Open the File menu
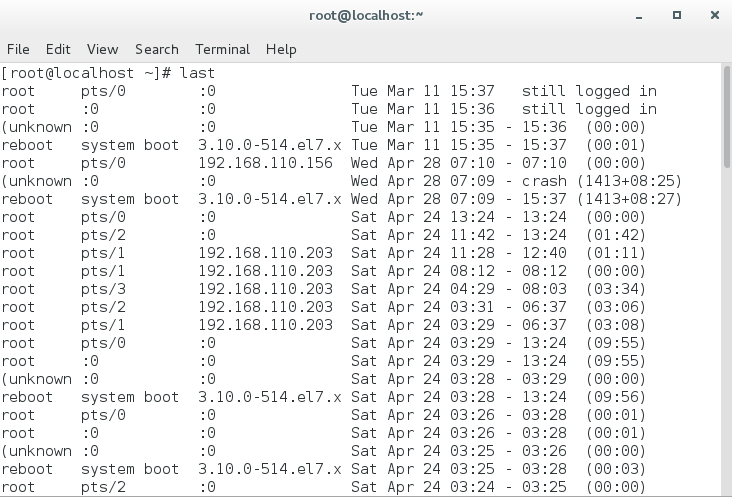The height and width of the screenshot is (497, 732). 18,49
